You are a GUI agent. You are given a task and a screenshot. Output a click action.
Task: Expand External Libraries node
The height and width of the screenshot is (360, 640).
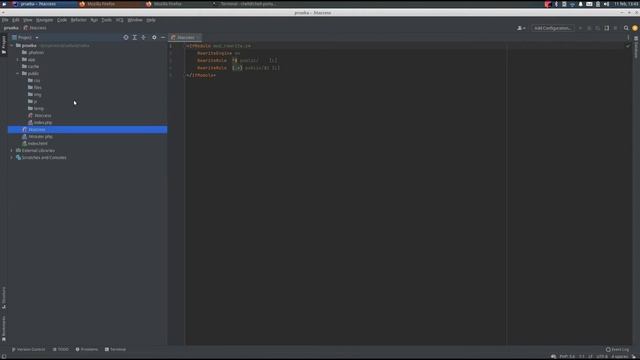(12, 151)
